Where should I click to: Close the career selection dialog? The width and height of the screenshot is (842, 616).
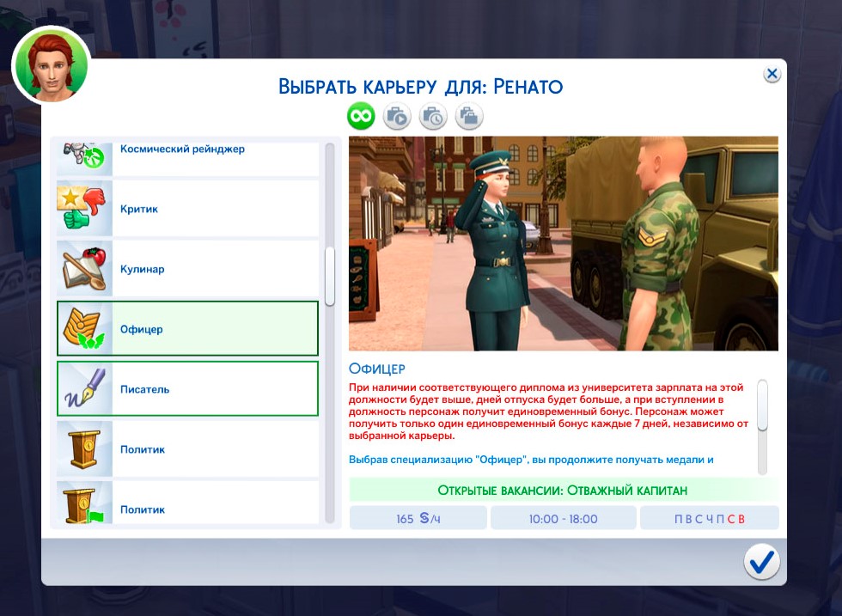coord(772,74)
